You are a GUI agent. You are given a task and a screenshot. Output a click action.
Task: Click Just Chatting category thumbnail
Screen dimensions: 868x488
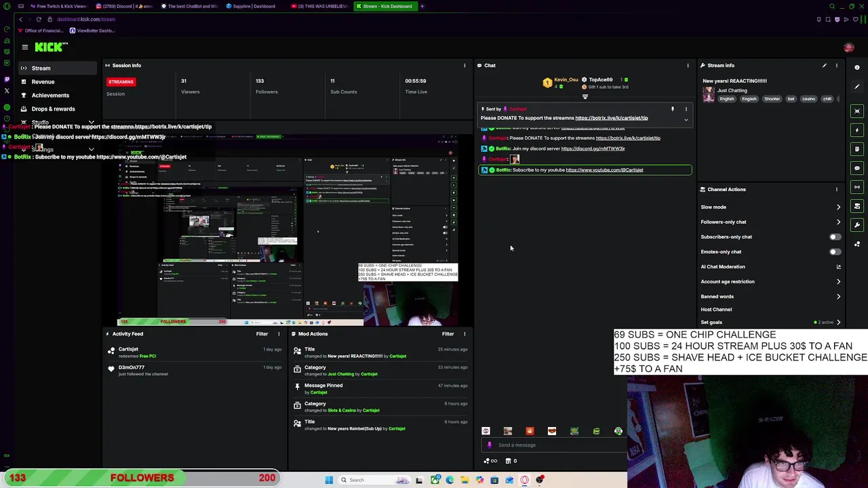tap(709, 94)
